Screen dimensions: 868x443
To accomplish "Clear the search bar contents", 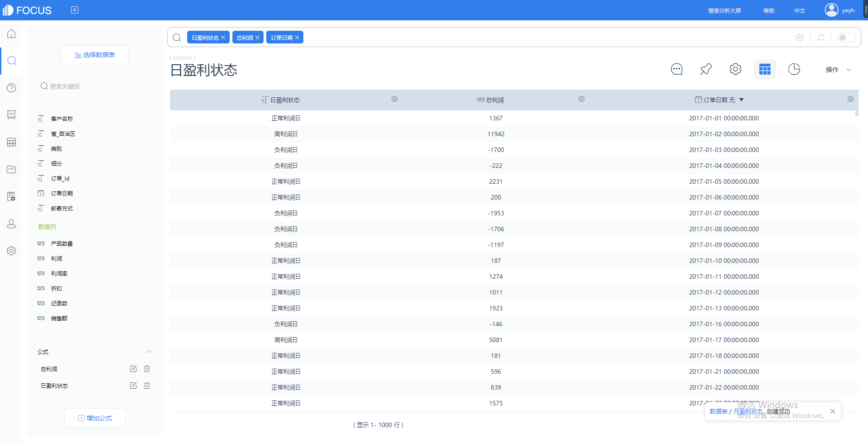I will (x=800, y=38).
